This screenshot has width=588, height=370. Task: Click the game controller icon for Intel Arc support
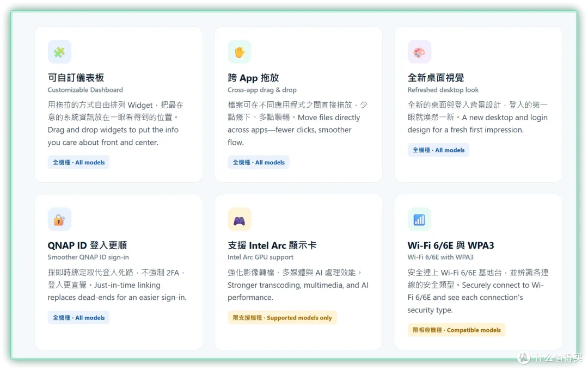coord(239,219)
